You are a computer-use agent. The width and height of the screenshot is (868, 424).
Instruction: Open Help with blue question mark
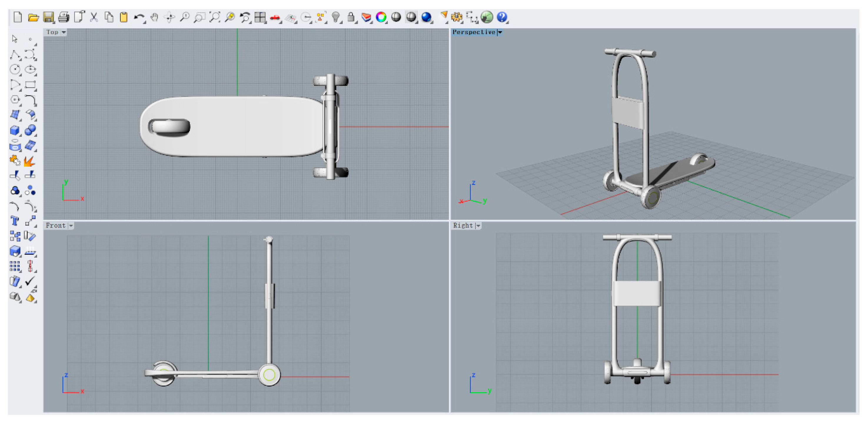[x=502, y=17]
